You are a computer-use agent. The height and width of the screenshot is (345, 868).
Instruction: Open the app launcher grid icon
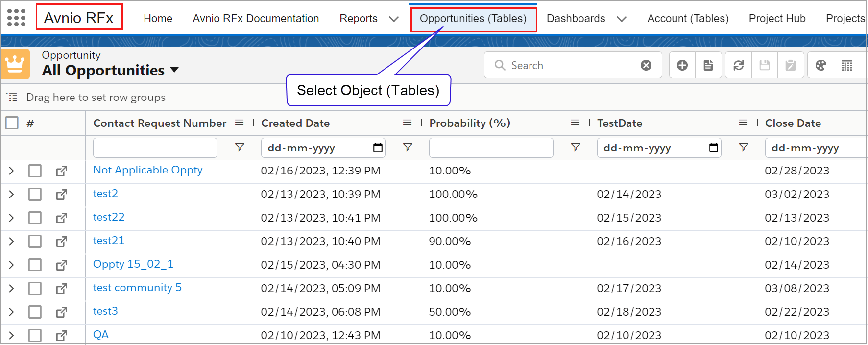coord(16,18)
